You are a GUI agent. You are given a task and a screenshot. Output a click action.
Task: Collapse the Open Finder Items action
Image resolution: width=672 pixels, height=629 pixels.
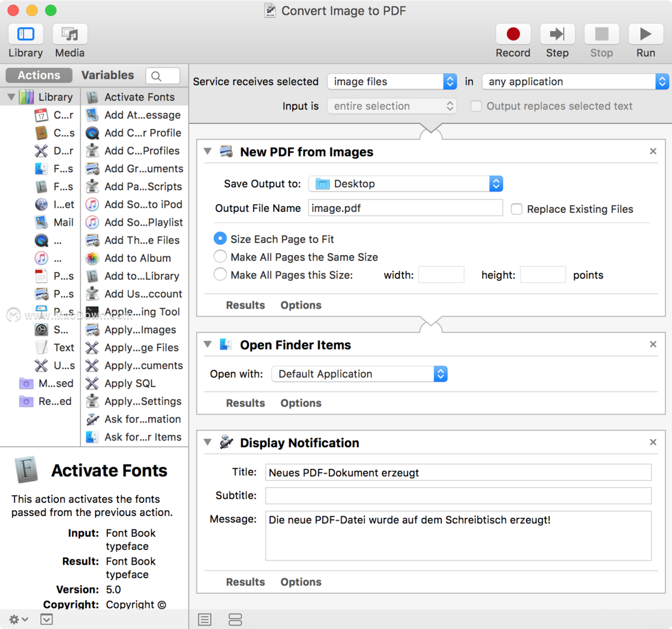208,344
